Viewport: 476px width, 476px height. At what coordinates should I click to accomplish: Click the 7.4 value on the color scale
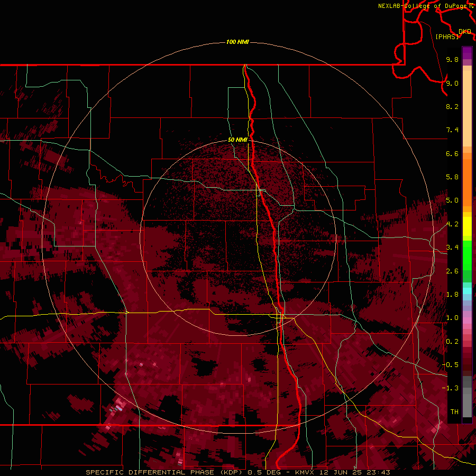452,130
